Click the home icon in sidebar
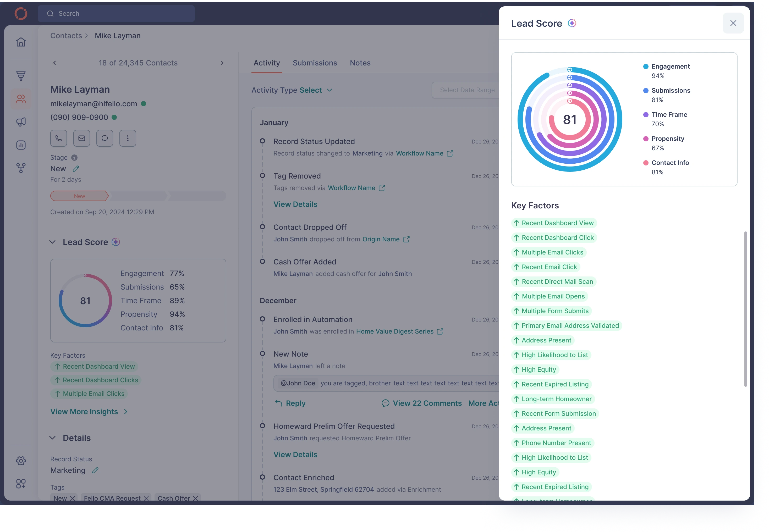 click(21, 42)
